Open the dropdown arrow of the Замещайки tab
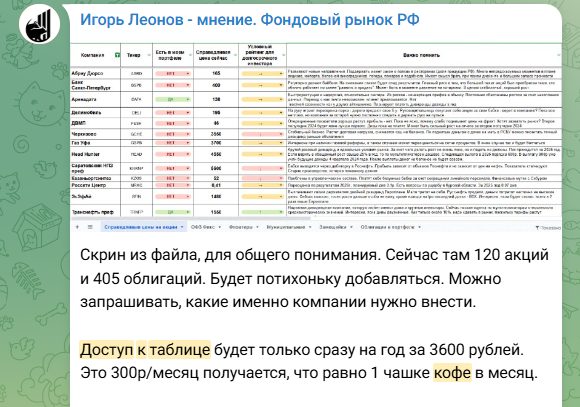580x407 pixels. [x=351, y=227]
